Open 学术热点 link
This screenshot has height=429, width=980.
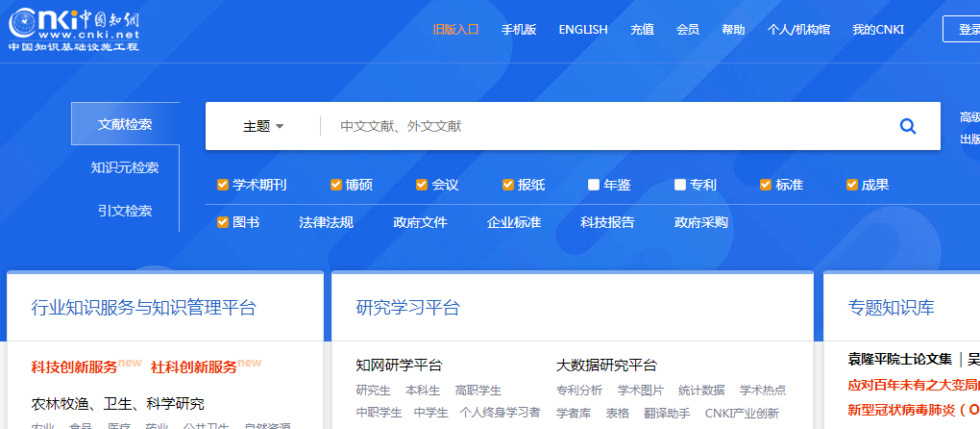tap(763, 391)
